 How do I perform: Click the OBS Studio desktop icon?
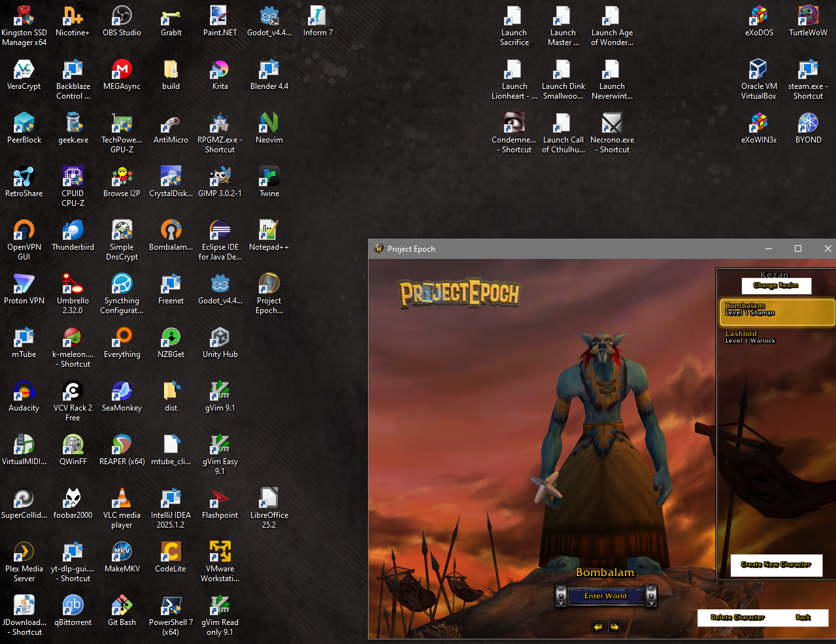click(x=122, y=22)
